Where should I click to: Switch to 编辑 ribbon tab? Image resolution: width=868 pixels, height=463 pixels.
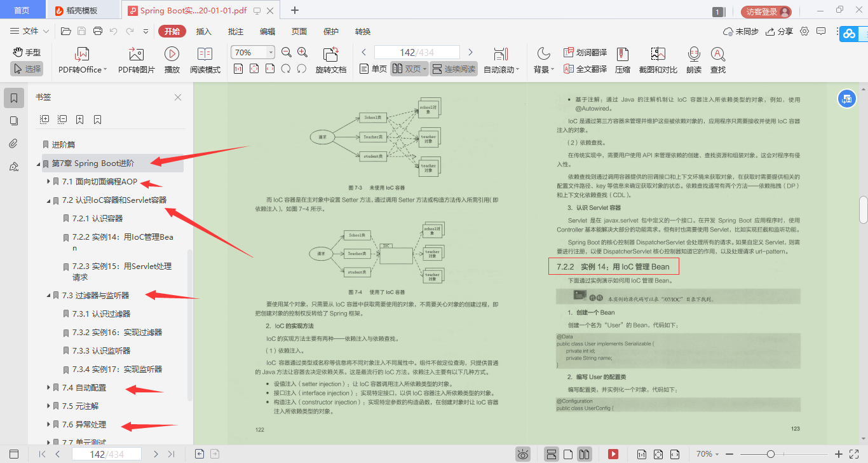click(x=268, y=31)
